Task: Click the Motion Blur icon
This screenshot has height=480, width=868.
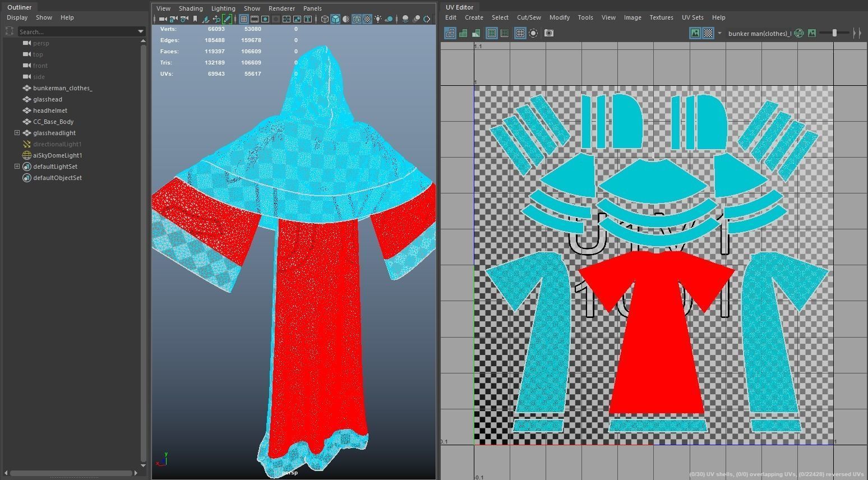Action: [x=416, y=19]
